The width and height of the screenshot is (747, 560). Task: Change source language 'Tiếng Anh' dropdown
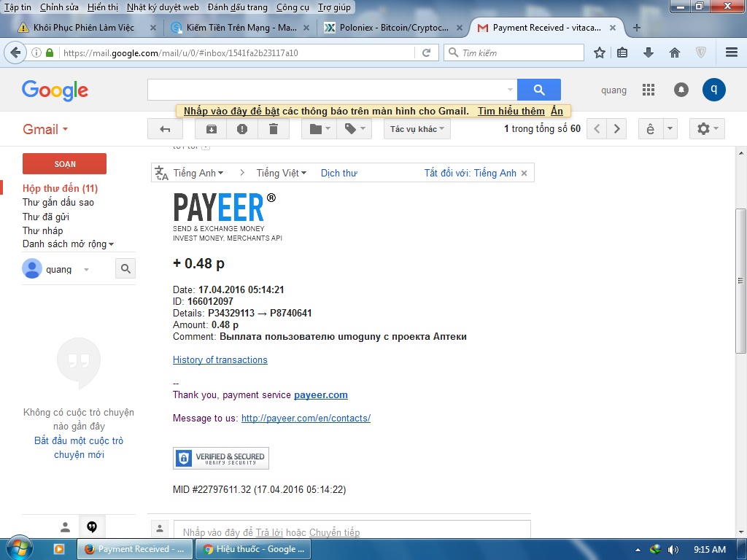(x=198, y=173)
